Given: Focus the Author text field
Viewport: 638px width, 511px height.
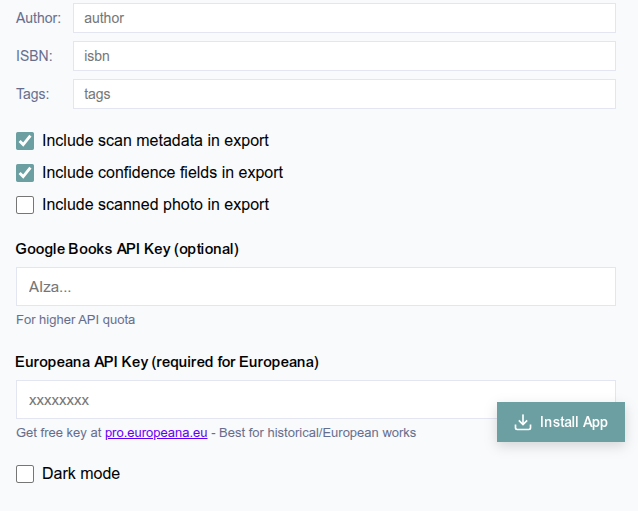Looking at the screenshot, I should coord(344,18).
